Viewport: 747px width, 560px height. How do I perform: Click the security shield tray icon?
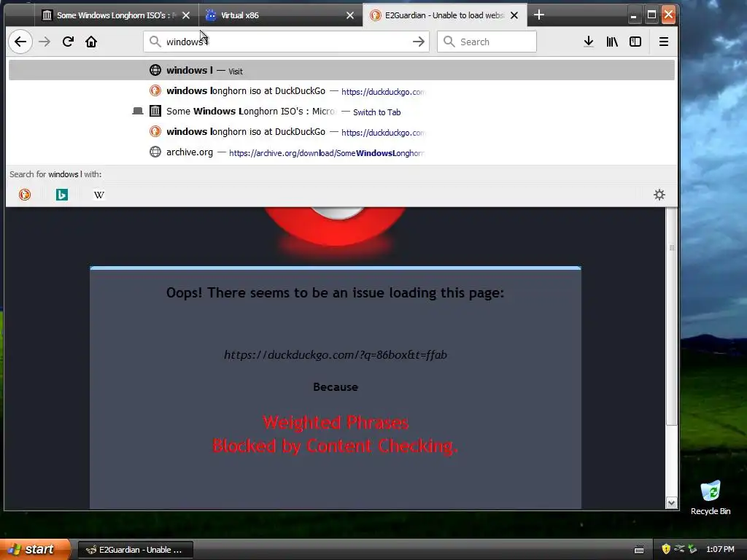(666, 549)
